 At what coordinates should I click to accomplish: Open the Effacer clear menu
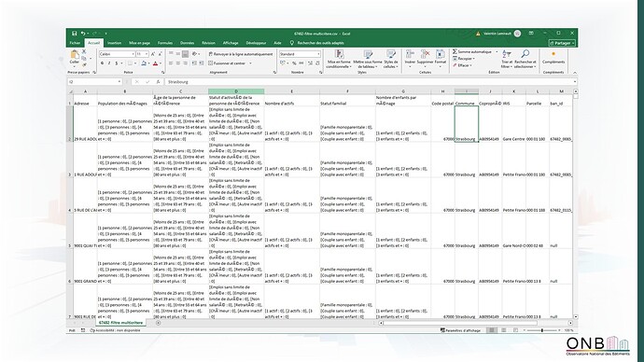pos(462,65)
